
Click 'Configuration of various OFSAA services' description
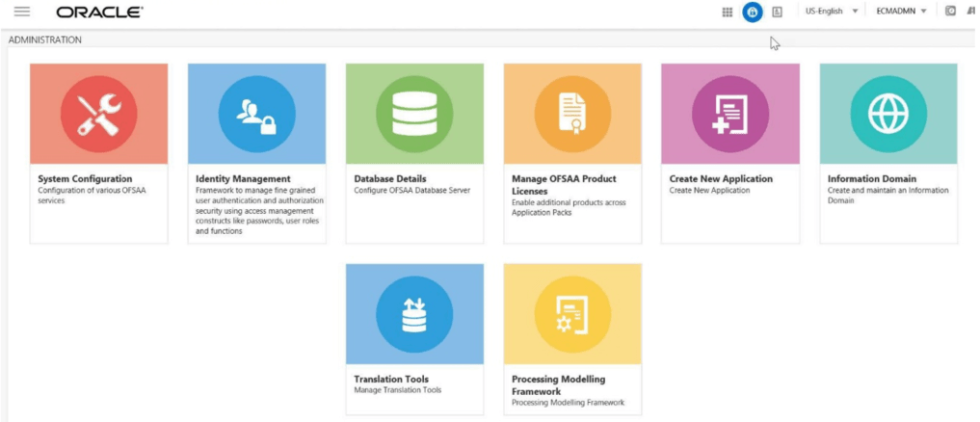click(x=92, y=196)
